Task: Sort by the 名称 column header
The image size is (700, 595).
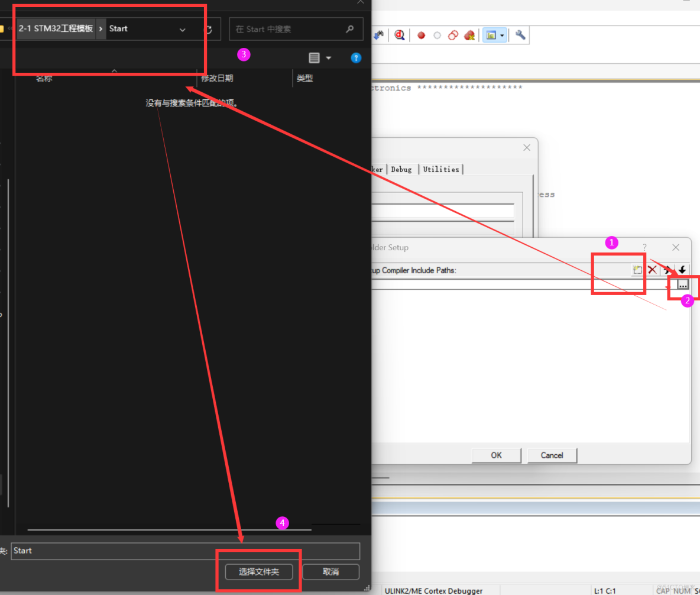Action: [44, 79]
